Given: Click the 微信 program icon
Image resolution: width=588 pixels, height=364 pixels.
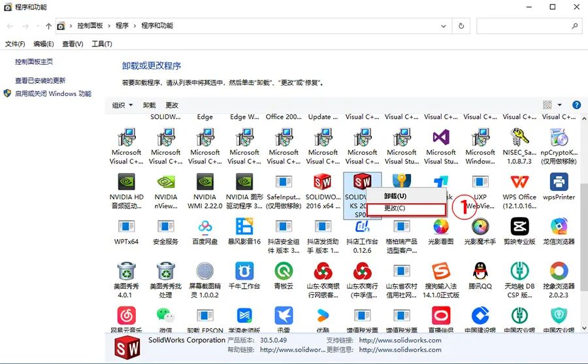Looking at the screenshot, I should tap(166, 316).
